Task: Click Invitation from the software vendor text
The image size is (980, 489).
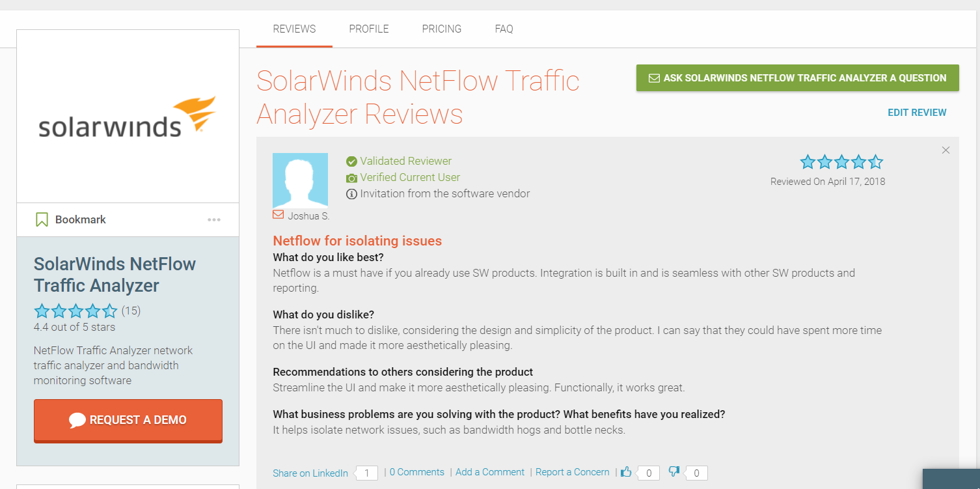Action: click(445, 193)
